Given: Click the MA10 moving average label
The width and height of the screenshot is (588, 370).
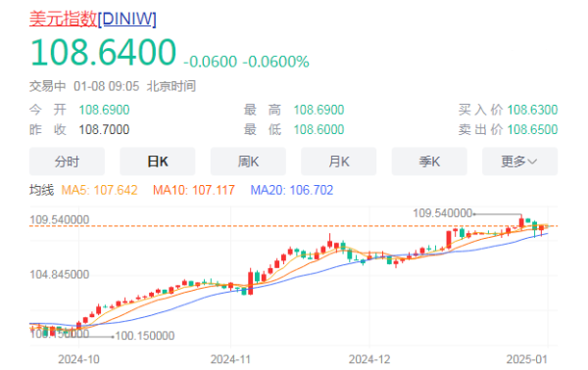Looking at the screenshot, I should point(194,190).
